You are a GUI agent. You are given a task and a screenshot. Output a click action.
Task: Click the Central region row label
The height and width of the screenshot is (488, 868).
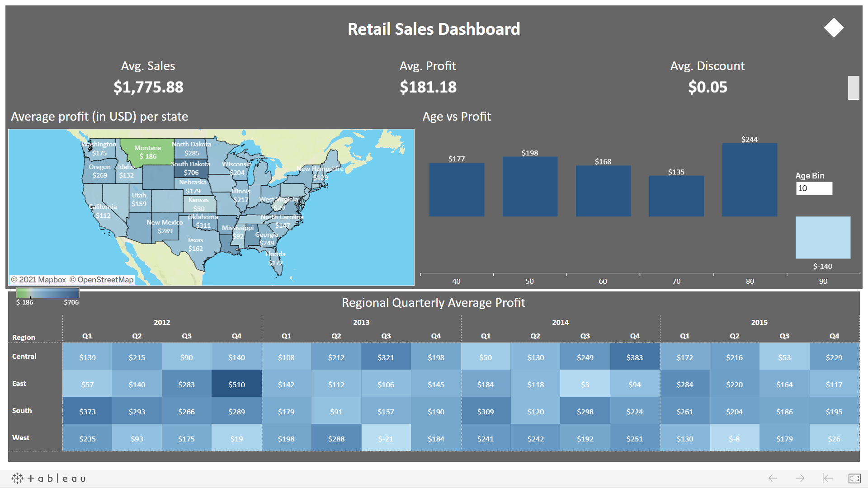coord(24,357)
